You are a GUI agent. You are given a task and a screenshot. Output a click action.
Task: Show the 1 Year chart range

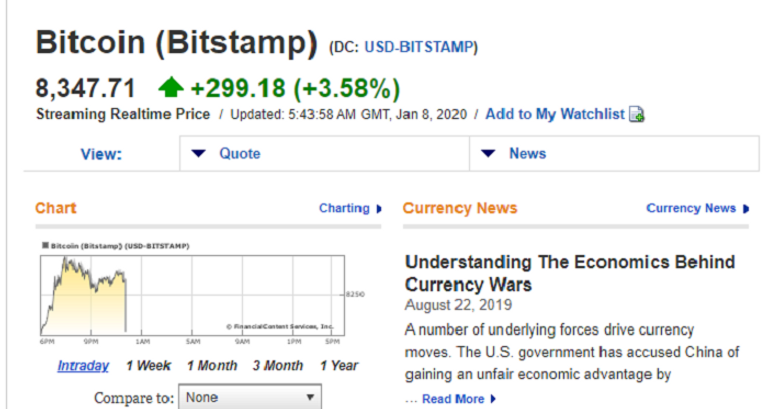tap(339, 365)
